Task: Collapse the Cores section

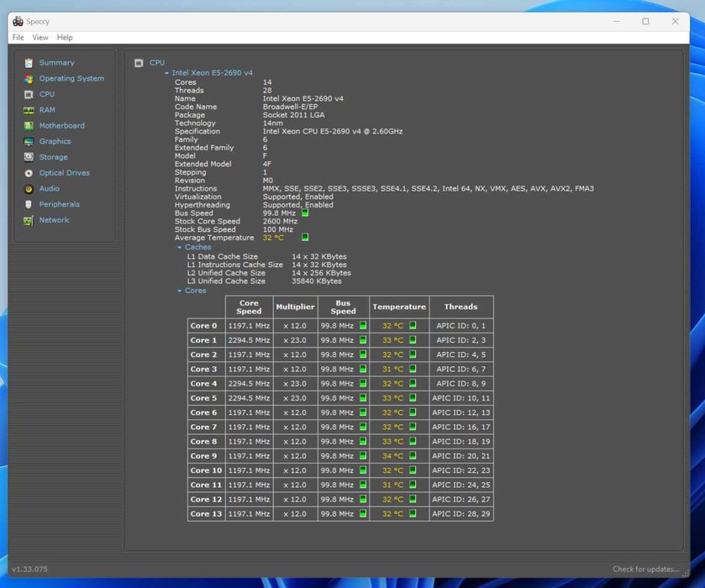Action: 179,291
